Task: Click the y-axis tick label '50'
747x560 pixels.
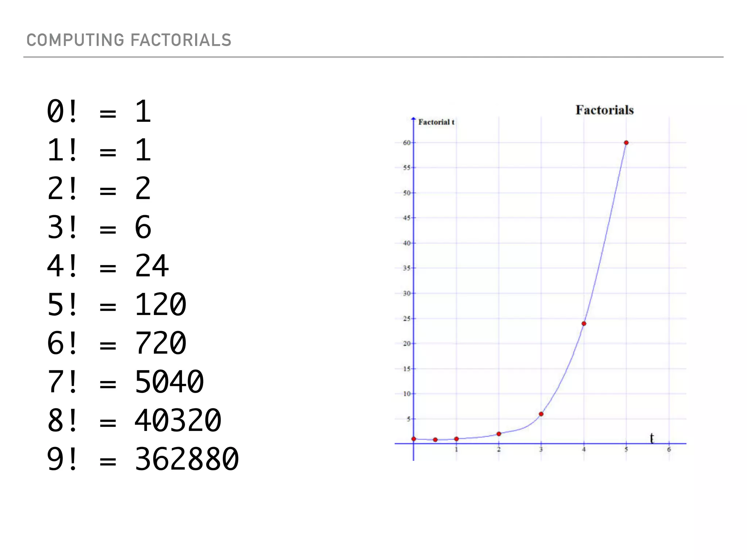Action: (x=406, y=193)
